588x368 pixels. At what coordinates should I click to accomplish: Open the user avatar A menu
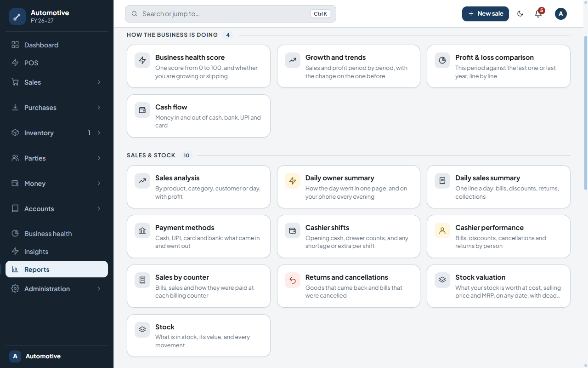tap(561, 14)
